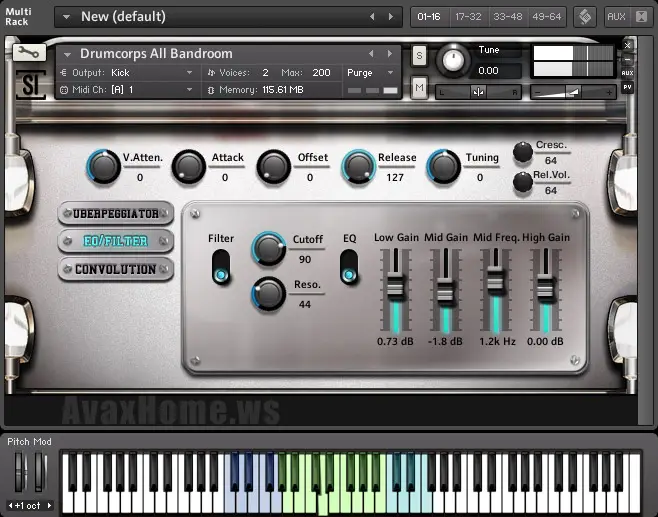
Task: Open the Purge dropdown menu
Action: (371, 73)
